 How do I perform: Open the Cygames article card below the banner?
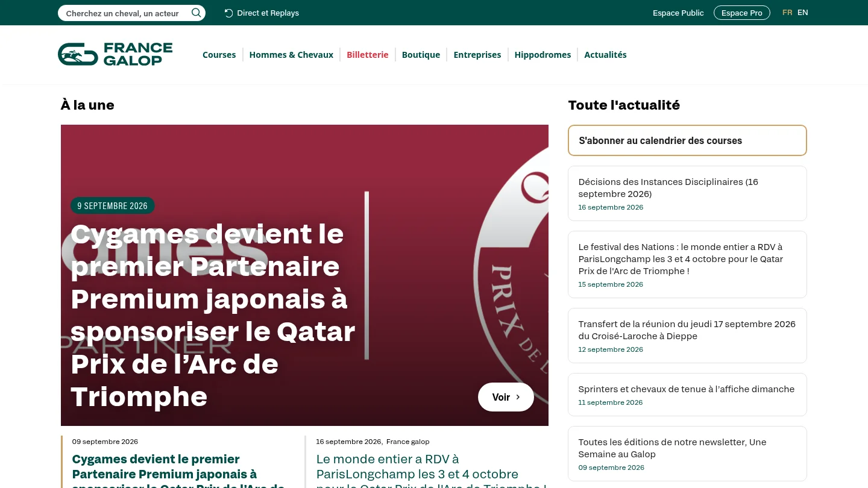178,471
